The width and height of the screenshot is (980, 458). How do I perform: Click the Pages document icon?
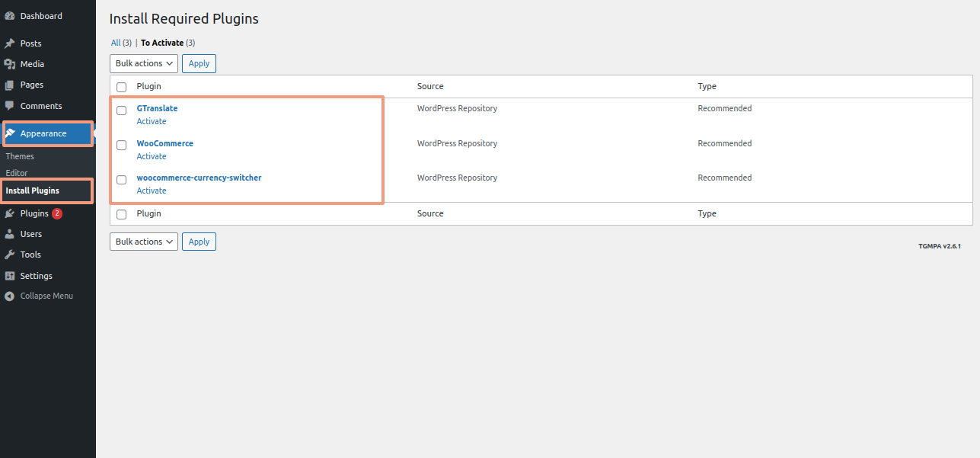pyautogui.click(x=10, y=85)
